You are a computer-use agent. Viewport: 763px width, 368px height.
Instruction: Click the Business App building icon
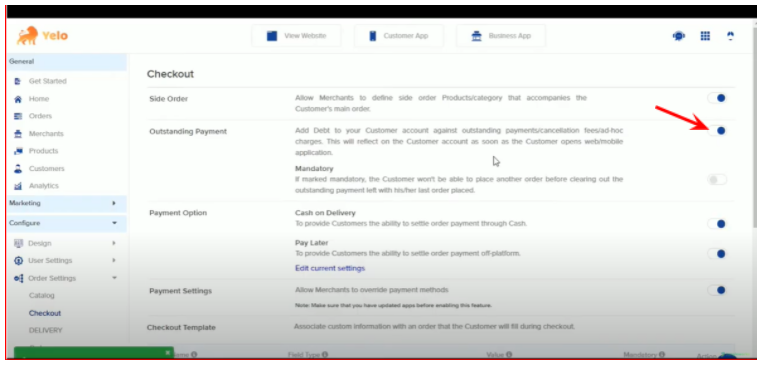tap(477, 36)
